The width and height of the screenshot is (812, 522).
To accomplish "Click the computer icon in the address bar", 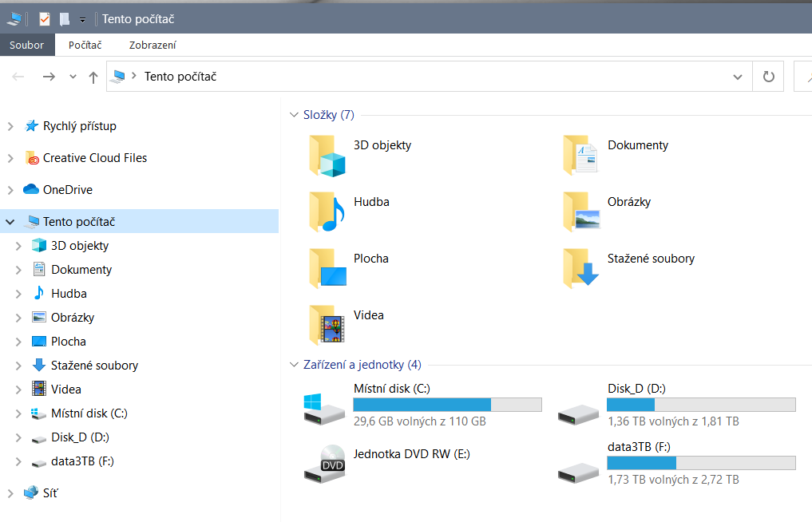I will (x=119, y=77).
